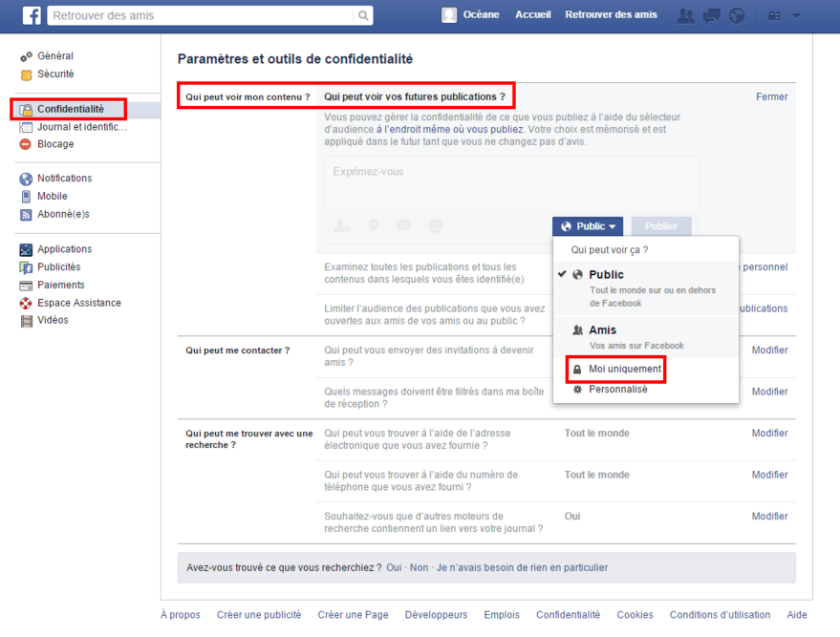Click the emoji smiley icon in composer

(x=436, y=226)
